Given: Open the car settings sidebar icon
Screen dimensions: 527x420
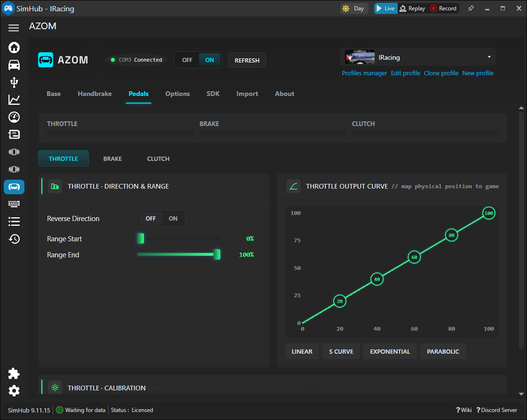Looking at the screenshot, I should tap(14, 65).
